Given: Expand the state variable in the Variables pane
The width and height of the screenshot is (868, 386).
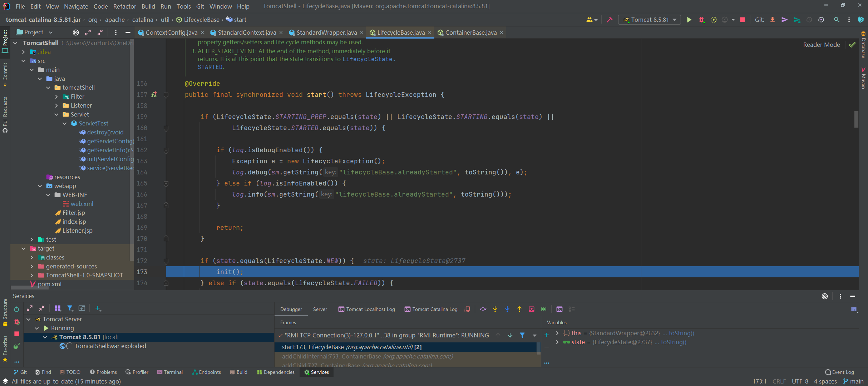Looking at the screenshot, I should pos(557,342).
